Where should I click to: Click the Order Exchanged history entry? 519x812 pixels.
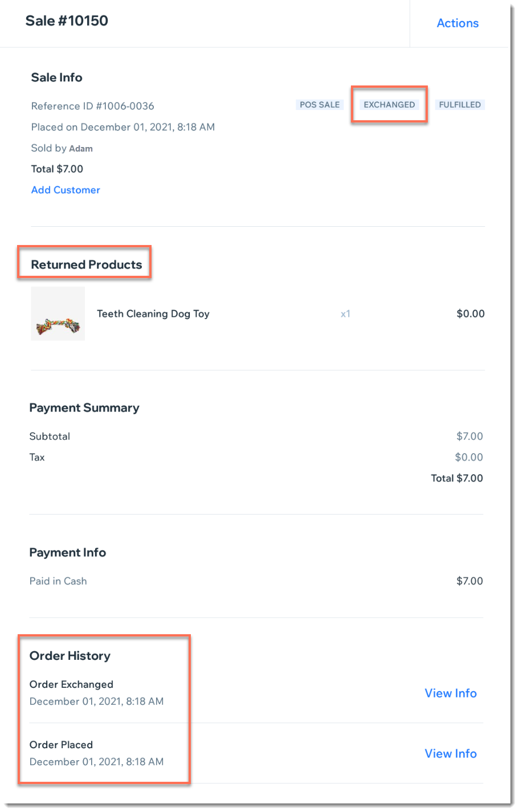(x=96, y=693)
